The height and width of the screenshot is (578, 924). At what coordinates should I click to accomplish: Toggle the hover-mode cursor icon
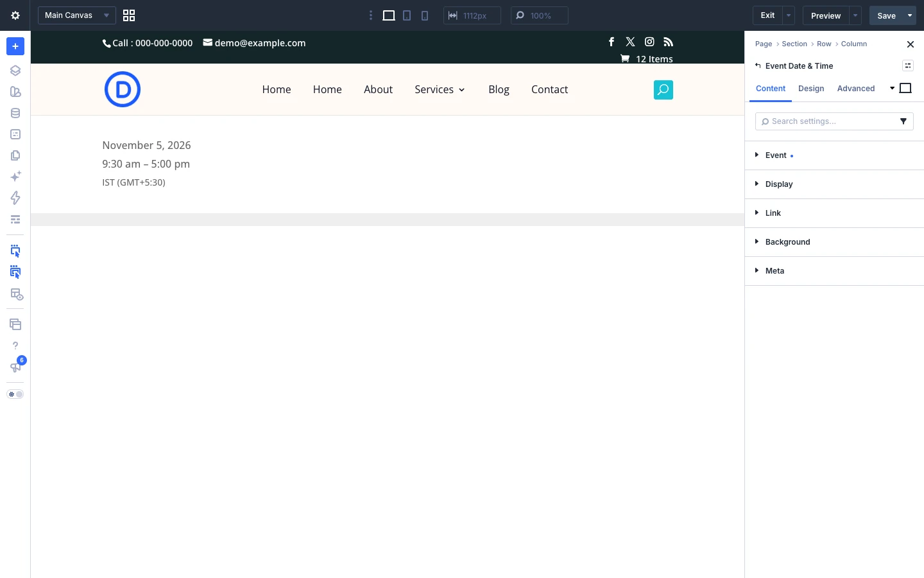pos(15,251)
